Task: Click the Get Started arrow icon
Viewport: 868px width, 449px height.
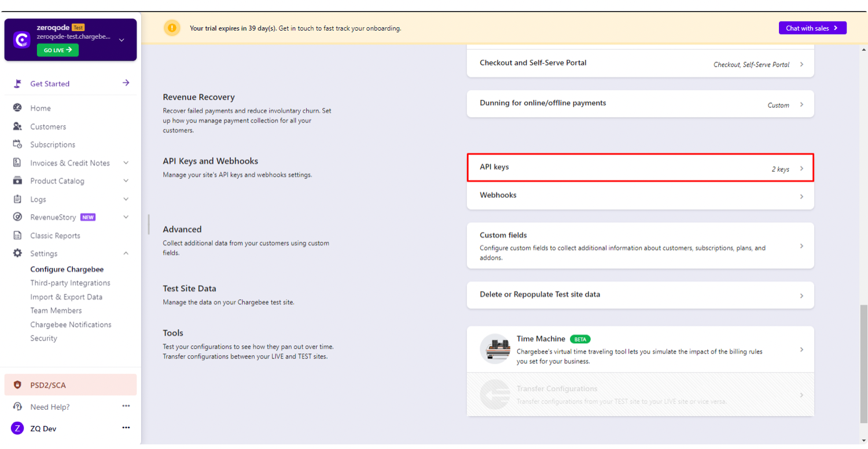Action: point(126,83)
